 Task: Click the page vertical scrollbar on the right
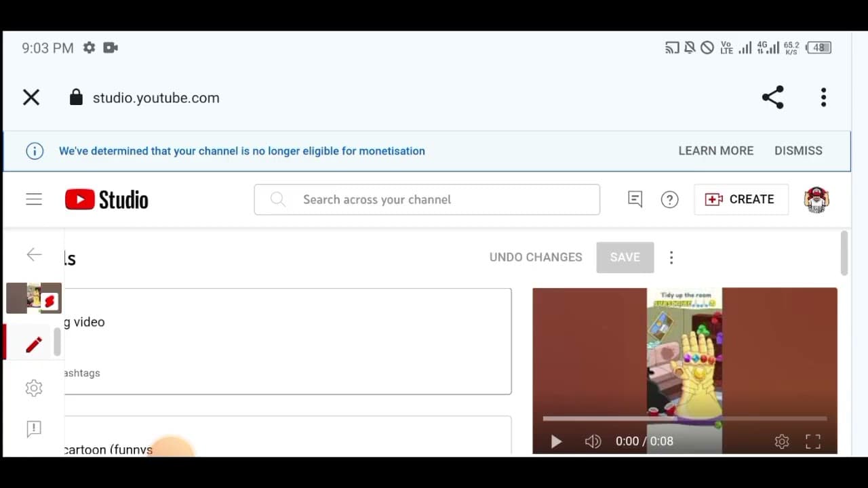click(844, 253)
